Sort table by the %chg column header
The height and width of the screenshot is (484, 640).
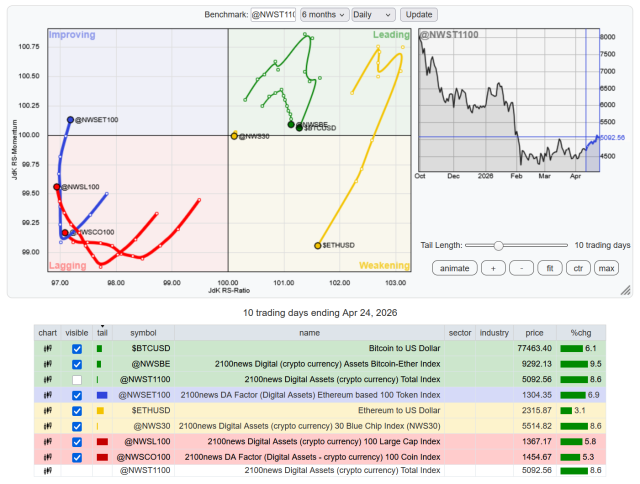(582, 332)
